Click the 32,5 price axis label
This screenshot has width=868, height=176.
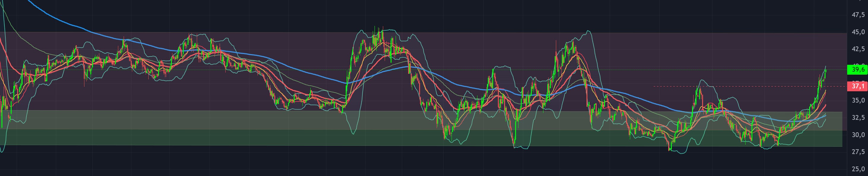pyautogui.click(x=858, y=118)
